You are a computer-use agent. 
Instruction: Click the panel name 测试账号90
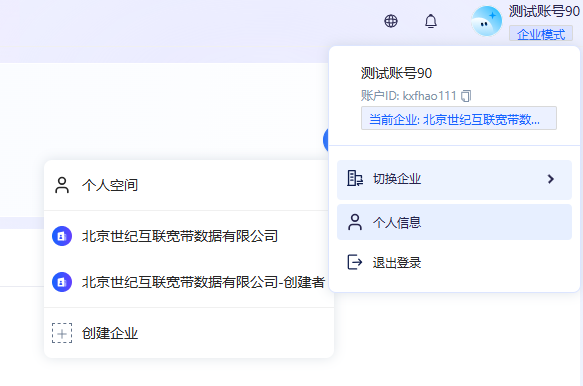tap(396, 73)
